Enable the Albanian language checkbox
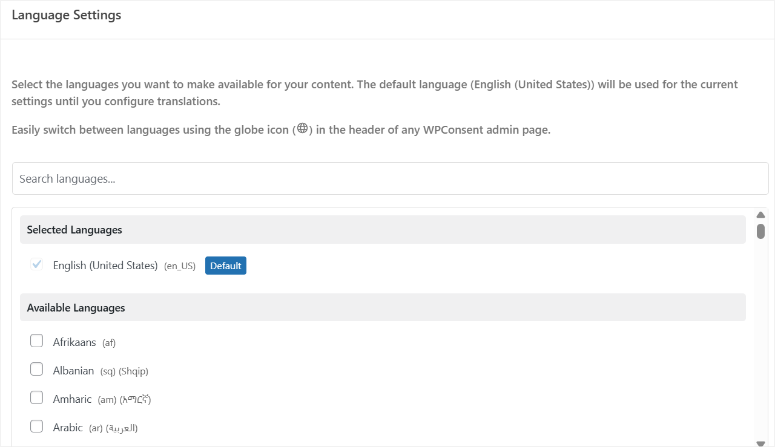This screenshot has height=447, width=775. pyautogui.click(x=37, y=369)
